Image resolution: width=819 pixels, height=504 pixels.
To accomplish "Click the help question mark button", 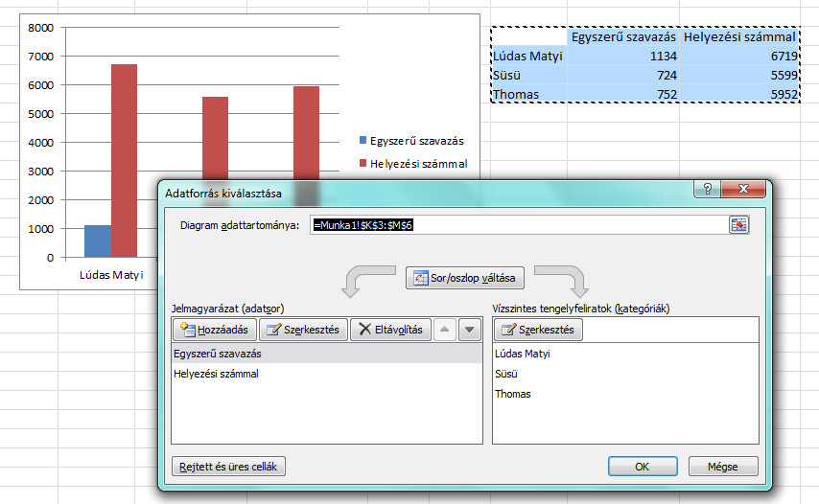I will coord(707,189).
